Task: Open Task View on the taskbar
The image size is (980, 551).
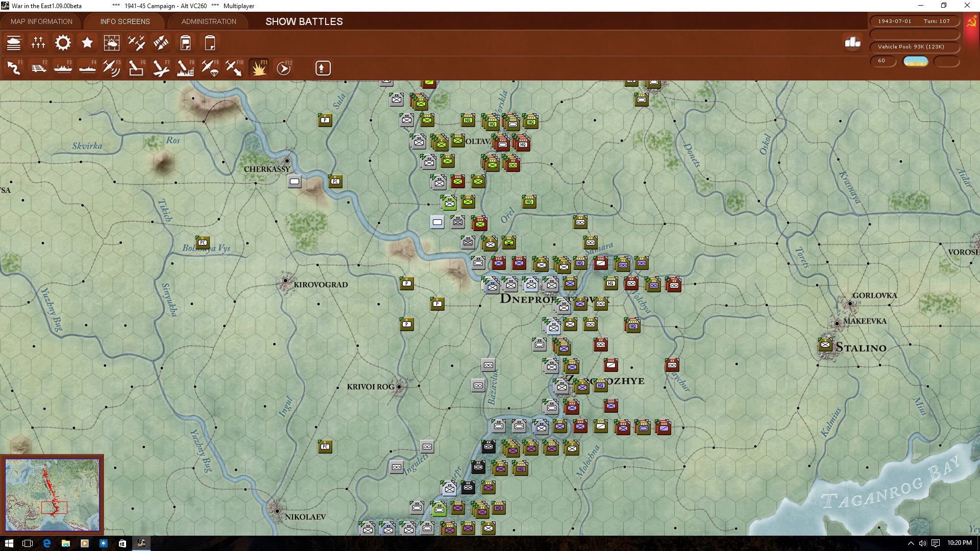Action: point(28,543)
